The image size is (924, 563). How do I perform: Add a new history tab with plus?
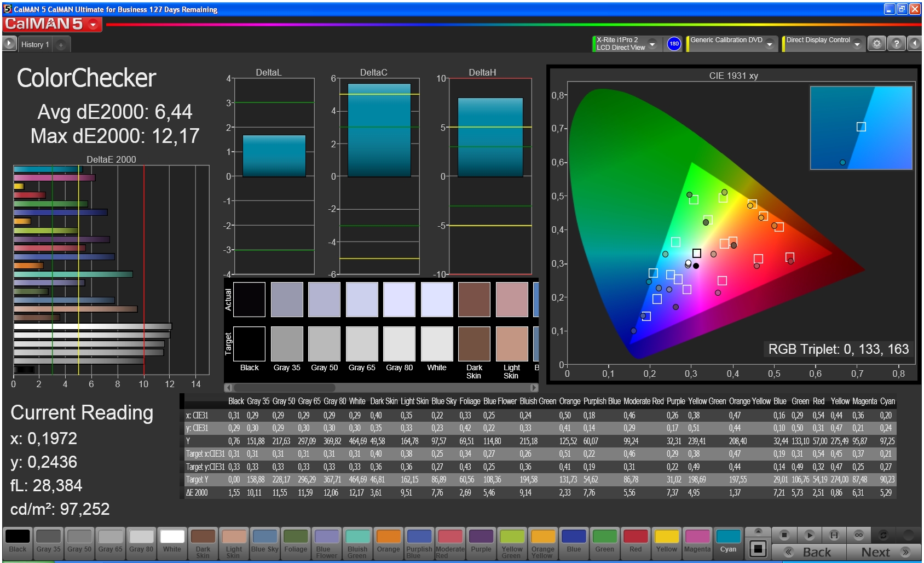pyautogui.click(x=61, y=45)
